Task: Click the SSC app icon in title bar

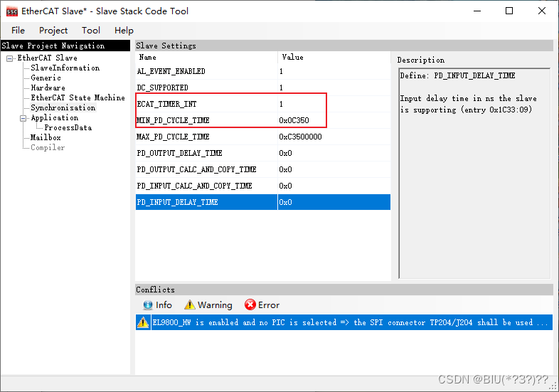Action: click(12, 11)
